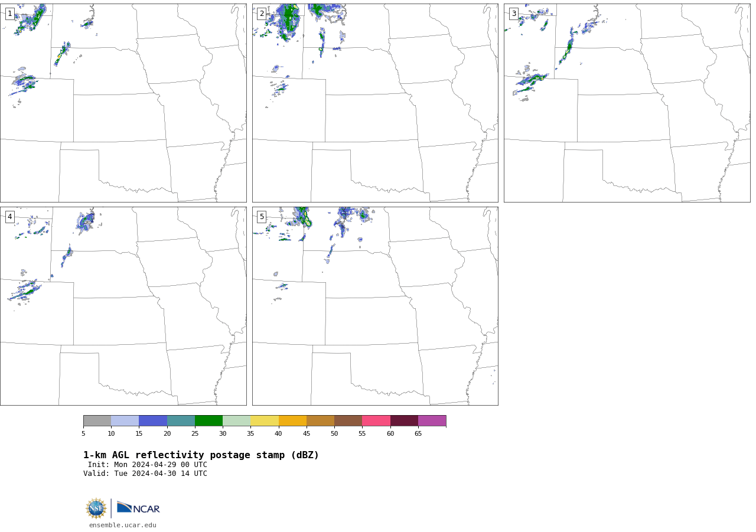
Task: Select the pale green 30-35 dBZ swatch
Action: pos(236,421)
